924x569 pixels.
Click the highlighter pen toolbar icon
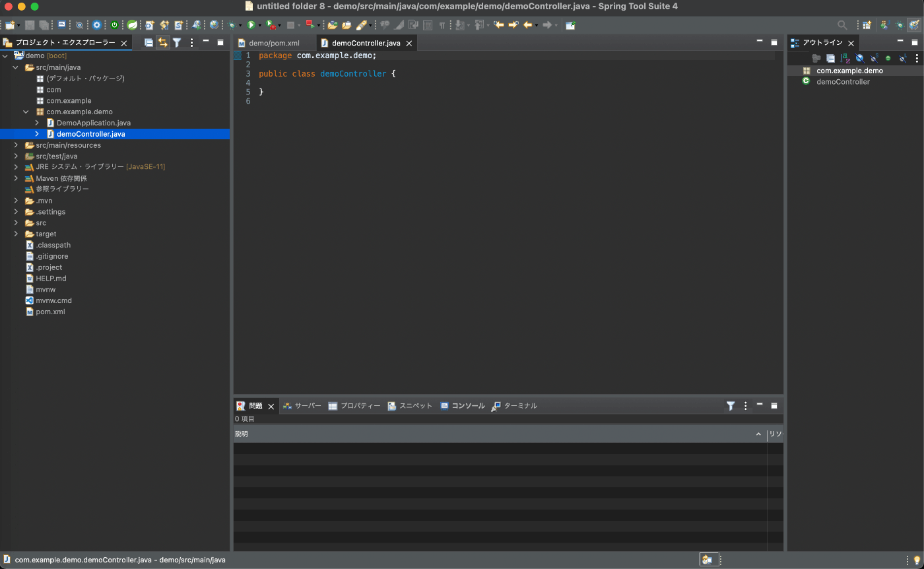(x=362, y=25)
